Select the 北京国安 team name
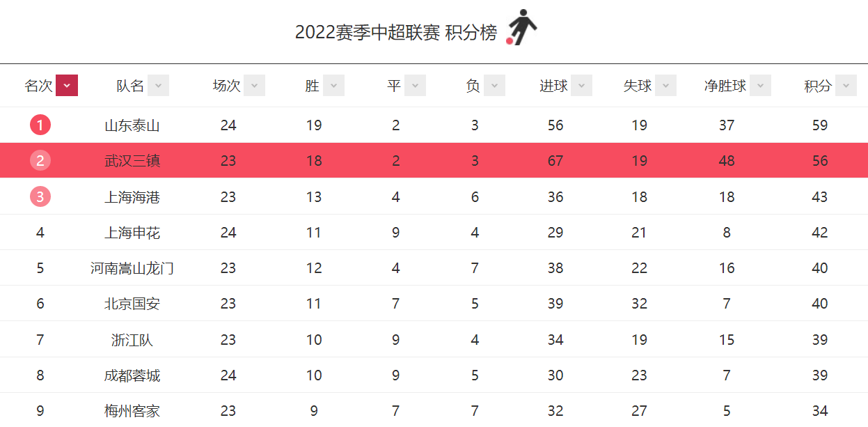 coord(132,304)
